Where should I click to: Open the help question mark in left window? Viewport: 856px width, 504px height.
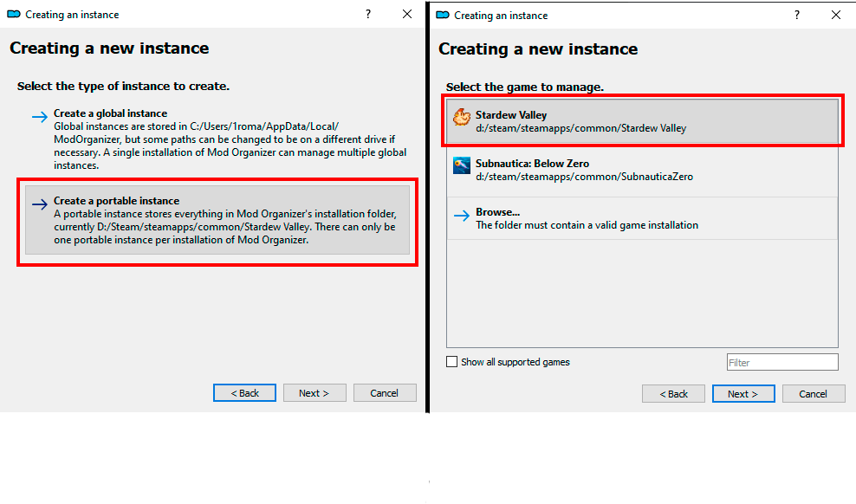368,14
